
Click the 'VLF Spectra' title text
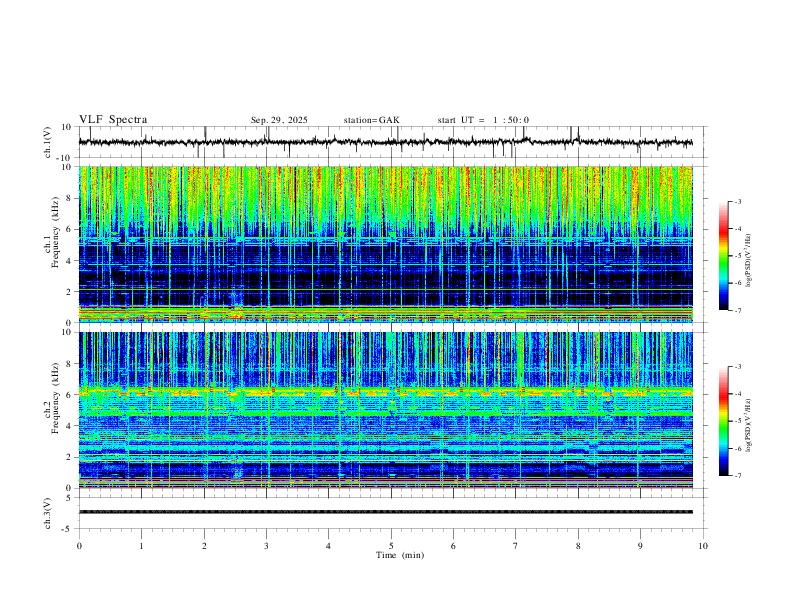[113, 120]
